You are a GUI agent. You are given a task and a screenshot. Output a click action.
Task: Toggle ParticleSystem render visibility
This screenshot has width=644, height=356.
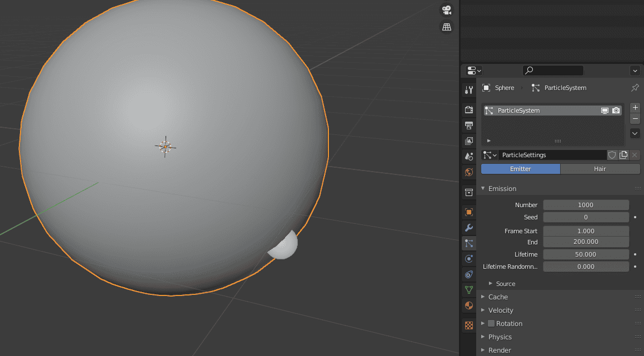[x=616, y=110]
